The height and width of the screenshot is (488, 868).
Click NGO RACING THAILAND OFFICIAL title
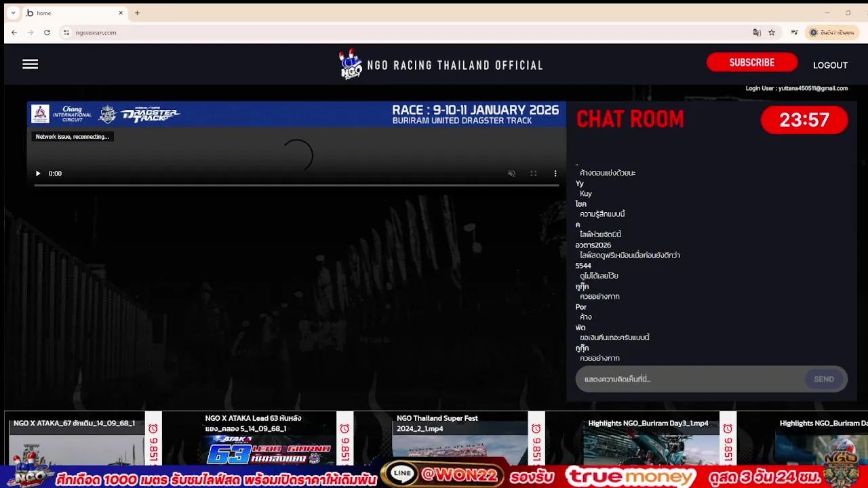click(x=455, y=65)
